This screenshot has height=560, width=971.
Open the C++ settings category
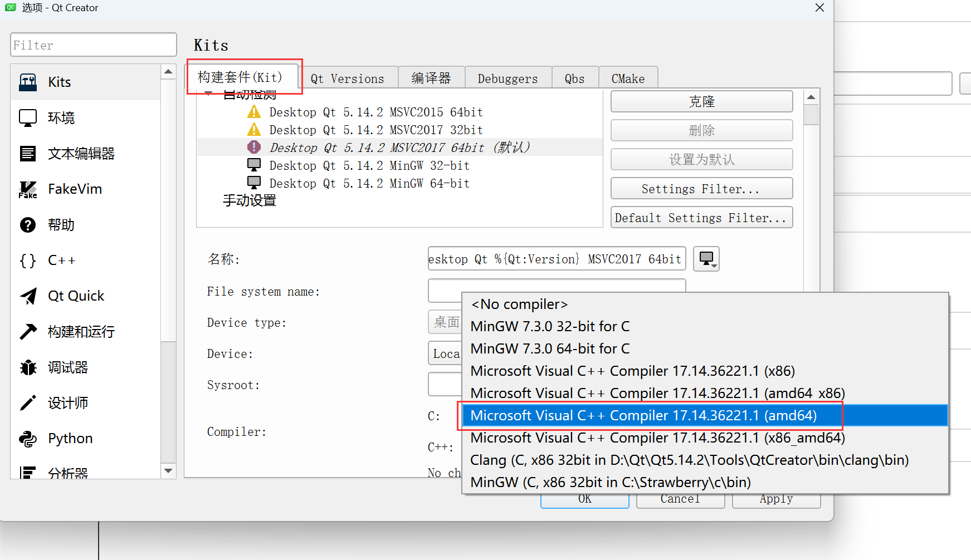(x=86, y=261)
